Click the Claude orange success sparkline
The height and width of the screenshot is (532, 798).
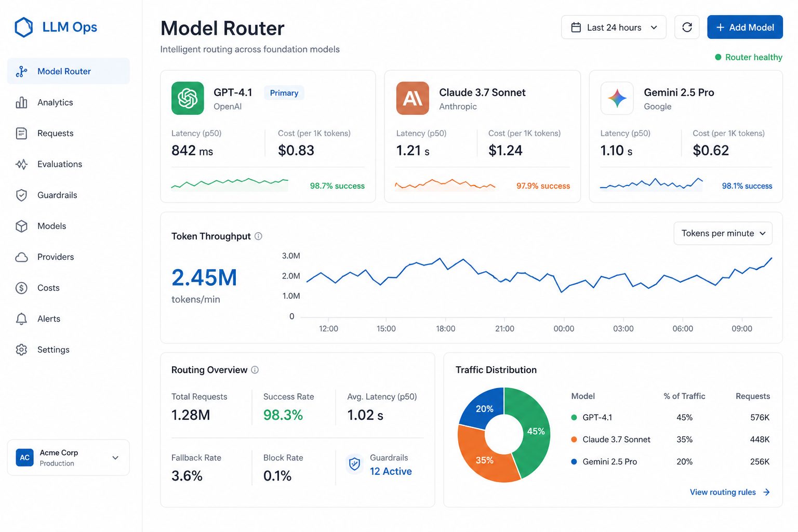tap(445, 184)
